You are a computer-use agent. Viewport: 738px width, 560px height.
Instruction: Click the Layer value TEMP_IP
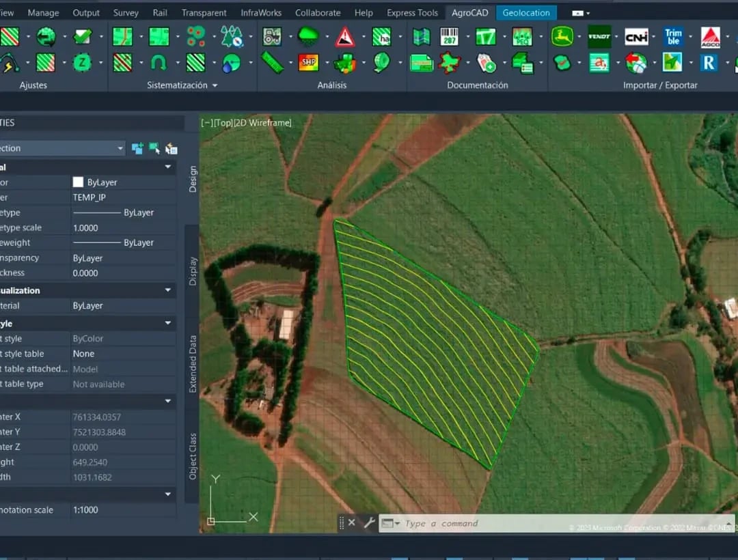coord(123,197)
